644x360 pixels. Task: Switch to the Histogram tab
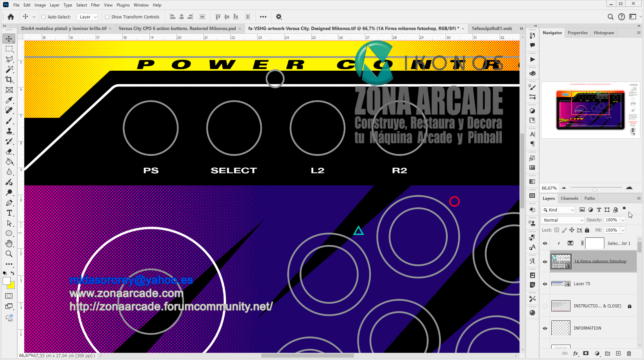604,33
